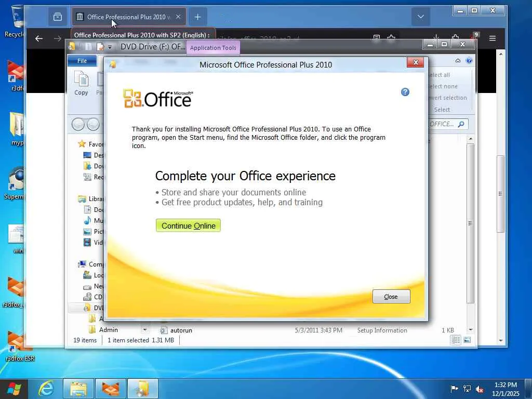Open New Volume drive icon in sidebar
This screenshot has height=399, width=532.
click(87, 286)
